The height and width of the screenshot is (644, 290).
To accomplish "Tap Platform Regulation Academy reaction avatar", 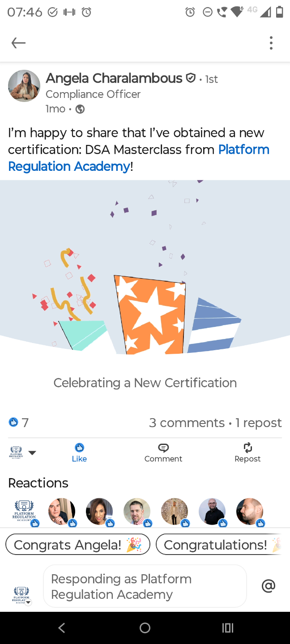I will click(25, 512).
